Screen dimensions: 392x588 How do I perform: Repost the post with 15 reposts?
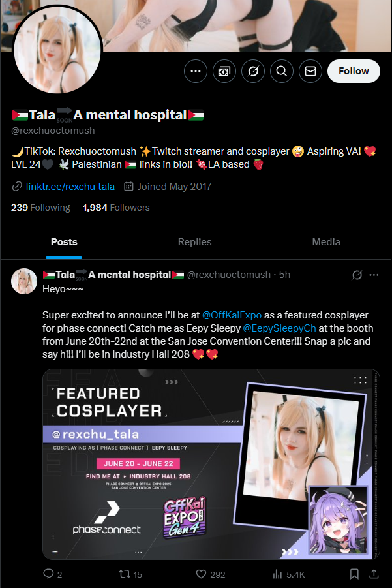click(130, 574)
